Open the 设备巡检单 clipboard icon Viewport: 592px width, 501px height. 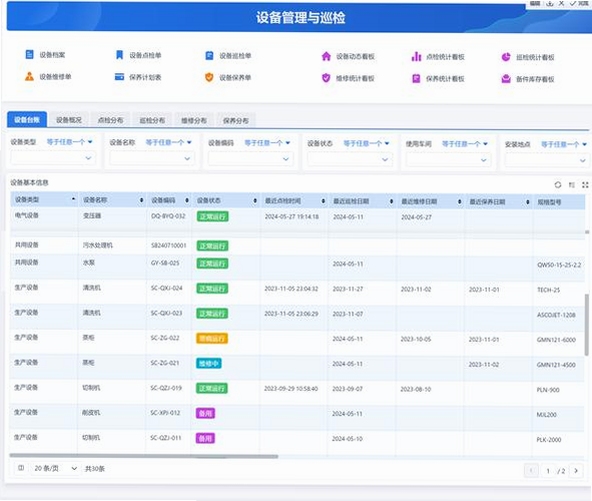pyautogui.click(x=209, y=56)
